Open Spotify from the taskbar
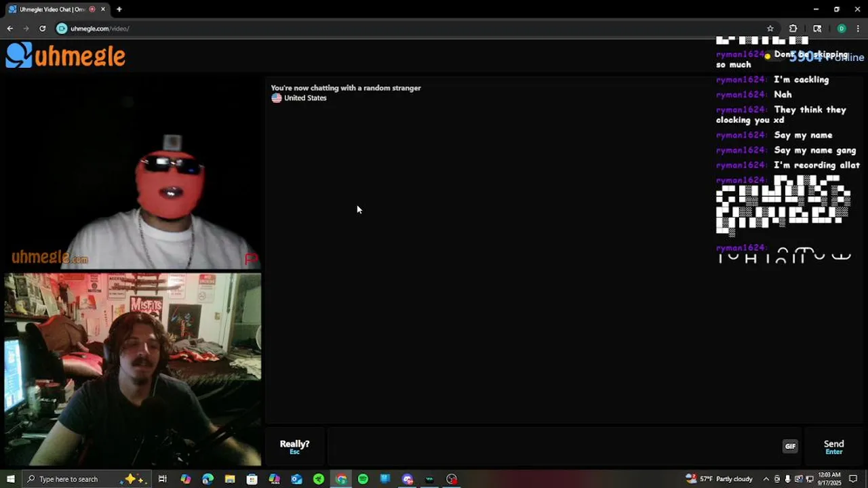The width and height of the screenshot is (868, 488). click(x=363, y=479)
